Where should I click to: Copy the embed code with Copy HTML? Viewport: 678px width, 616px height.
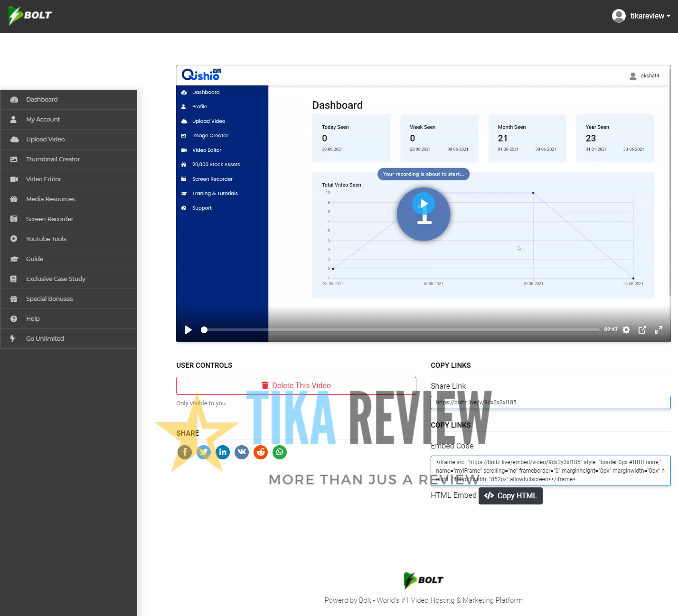(510, 495)
